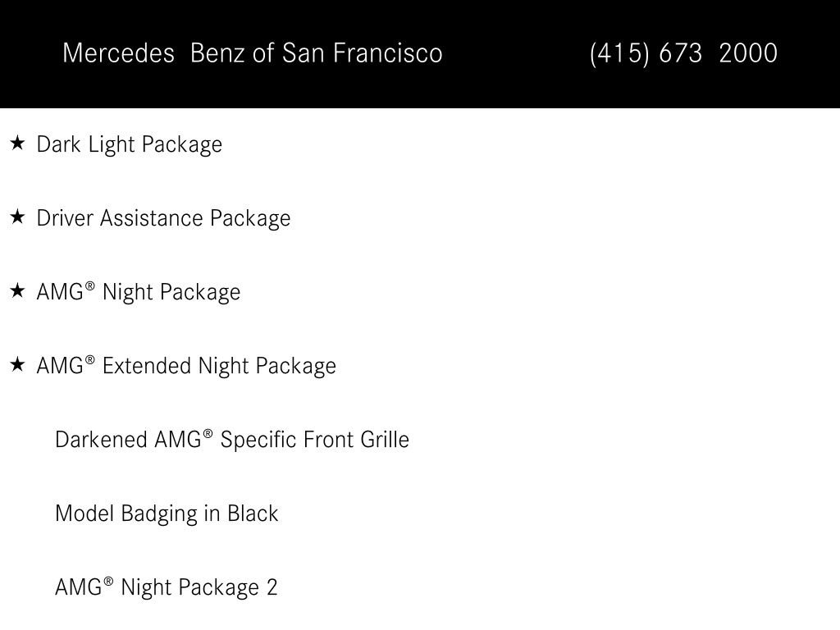The image size is (840, 630).
Task: Click the registered mark in Darkened AMG line
Action: pyautogui.click(x=208, y=434)
